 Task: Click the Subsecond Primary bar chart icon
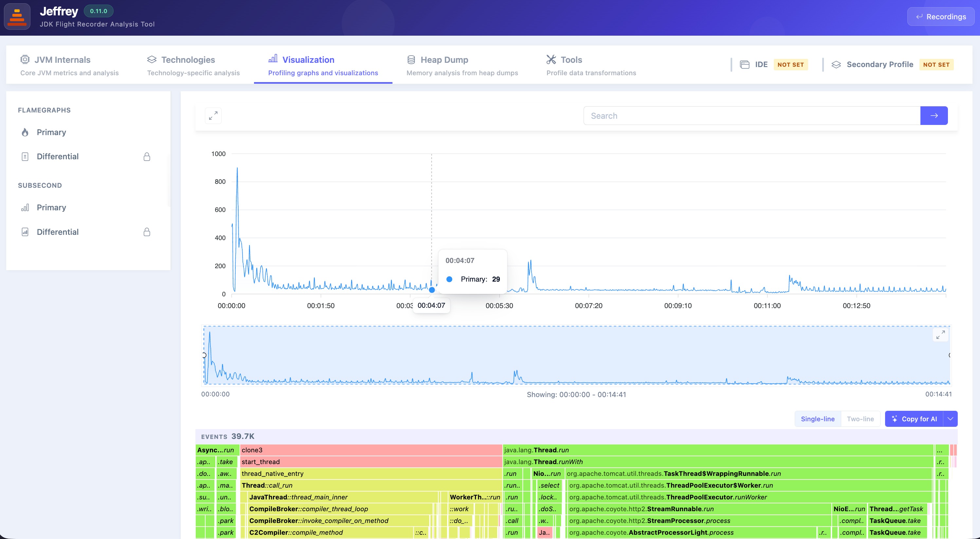coord(25,208)
